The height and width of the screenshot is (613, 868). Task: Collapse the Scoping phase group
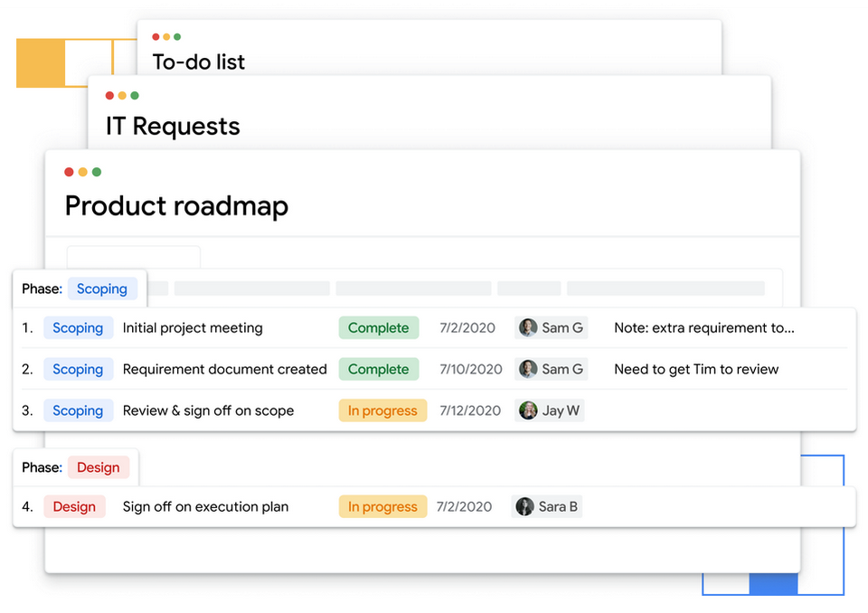click(42, 288)
